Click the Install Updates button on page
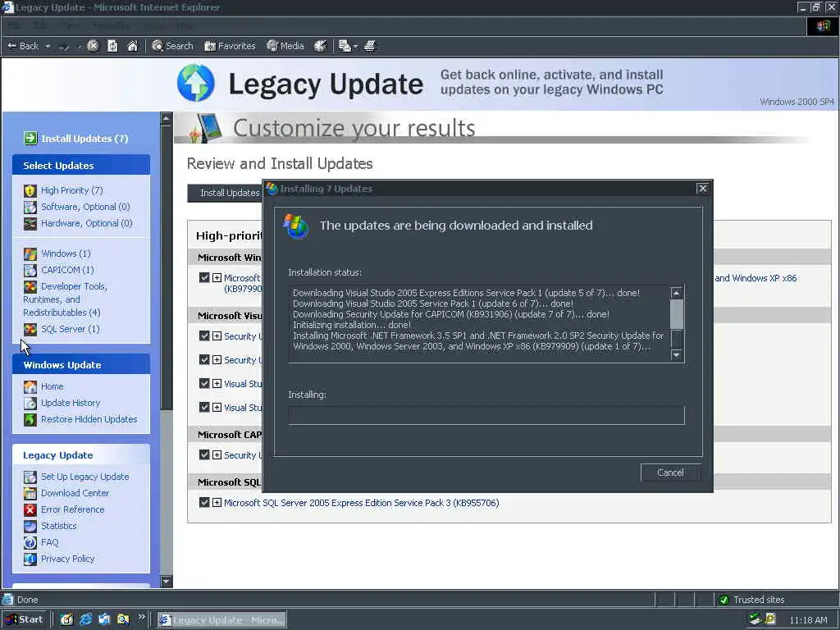The width and height of the screenshot is (840, 630). 225,193
